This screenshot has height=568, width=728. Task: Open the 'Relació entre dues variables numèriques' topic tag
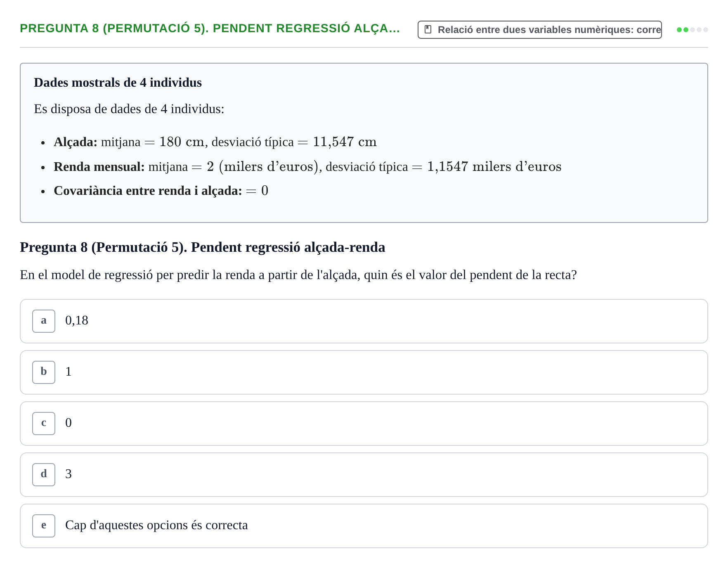pyautogui.click(x=539, y=30)
